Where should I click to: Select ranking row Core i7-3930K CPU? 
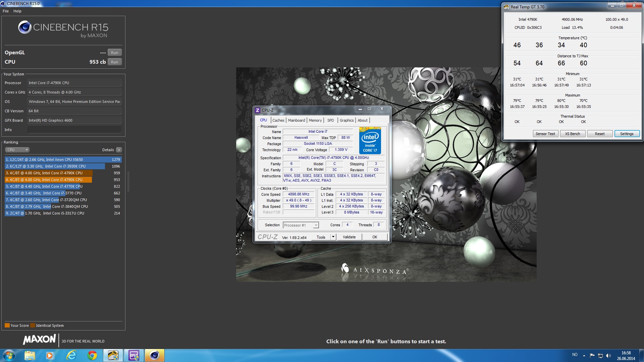(63, 166)
